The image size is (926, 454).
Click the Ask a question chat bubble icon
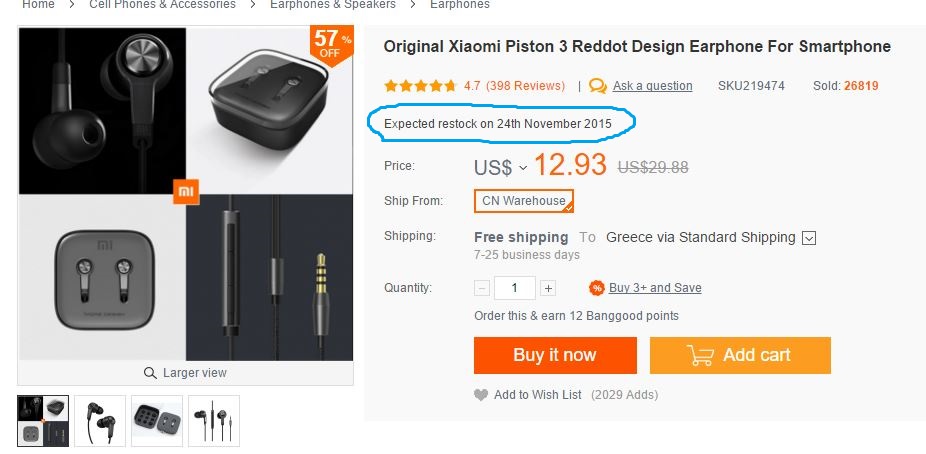[x=598, y=86]
